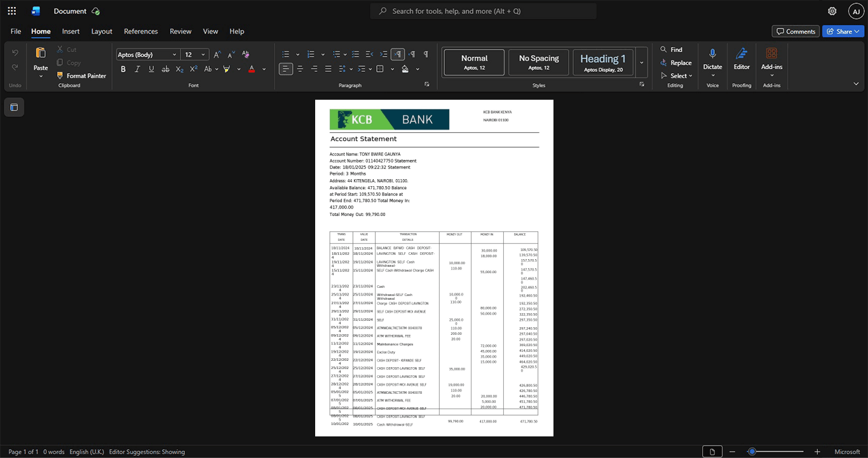Image resolution: width=868 pixels, height=458 pixels.
Task: Open the AJ account profile
Action: click(856, 11)
